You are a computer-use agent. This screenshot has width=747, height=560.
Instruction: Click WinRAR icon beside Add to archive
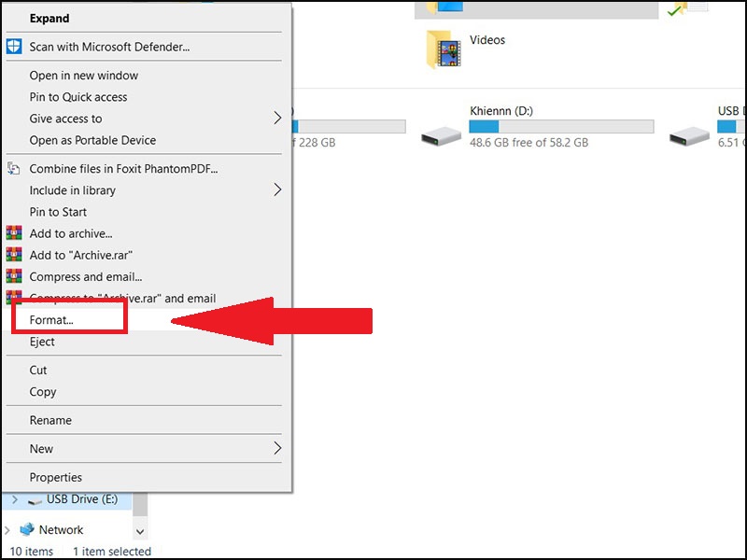pos(14,234)
